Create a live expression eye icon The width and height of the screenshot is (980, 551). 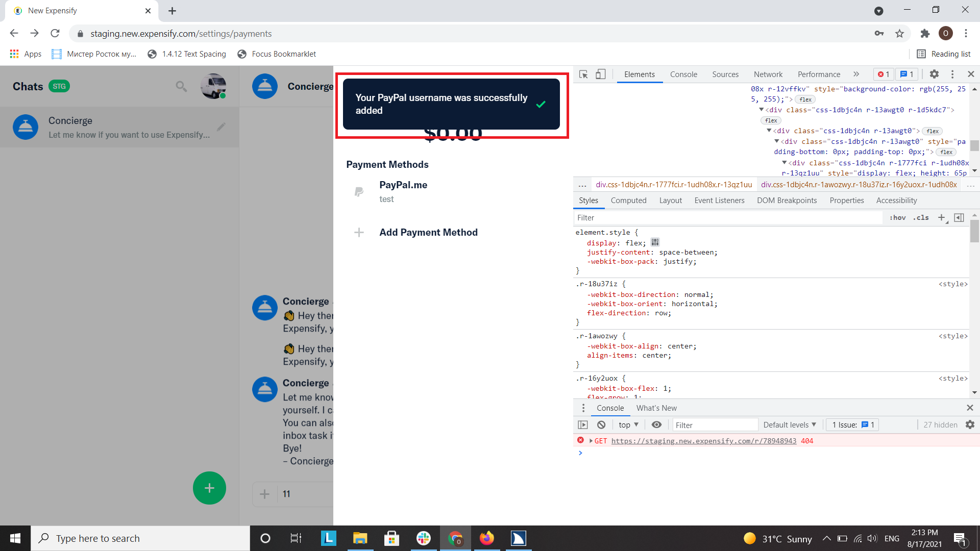(x=656, y=425)
